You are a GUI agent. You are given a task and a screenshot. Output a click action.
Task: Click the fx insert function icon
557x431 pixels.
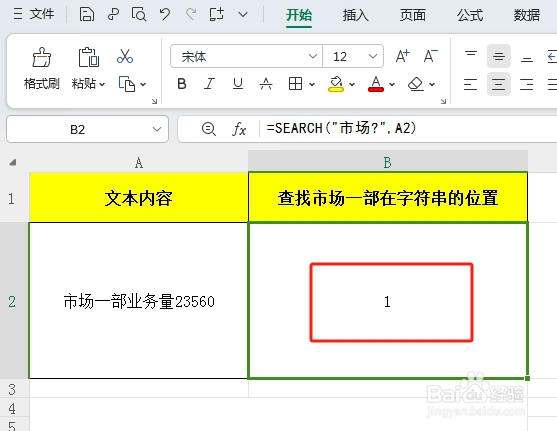click(x=239, y=129)
